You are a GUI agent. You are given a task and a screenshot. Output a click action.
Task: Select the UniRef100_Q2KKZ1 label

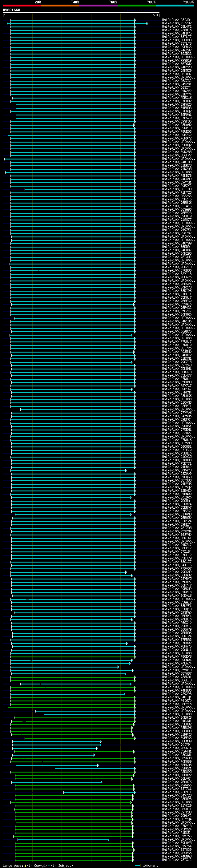point(177,768)
